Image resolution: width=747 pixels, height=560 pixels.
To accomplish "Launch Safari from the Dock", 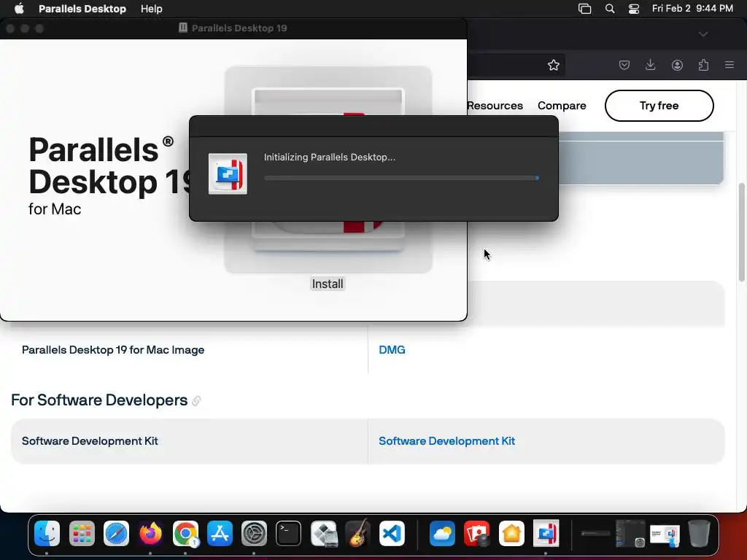I will pyautogui.click(x=116, y=533).
